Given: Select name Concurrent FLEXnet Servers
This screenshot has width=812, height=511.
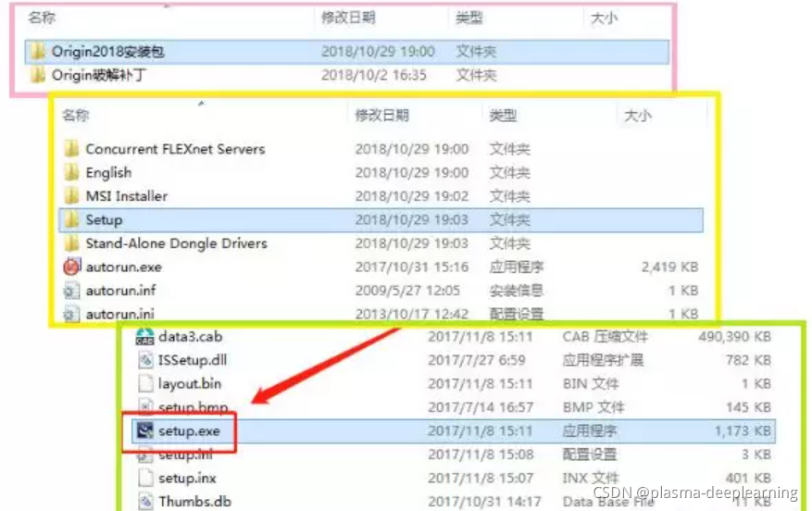Looking at the screenshot, I should tap(175, 149).
